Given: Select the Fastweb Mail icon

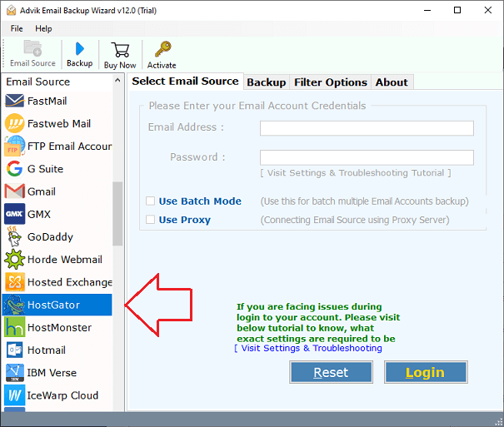Looking at the screenshot, I should point(14,123).
